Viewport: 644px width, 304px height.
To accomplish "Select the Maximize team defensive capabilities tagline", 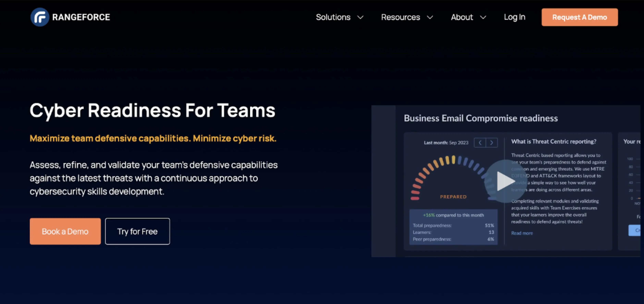I will pyautogui.click(x=153, y=138).
